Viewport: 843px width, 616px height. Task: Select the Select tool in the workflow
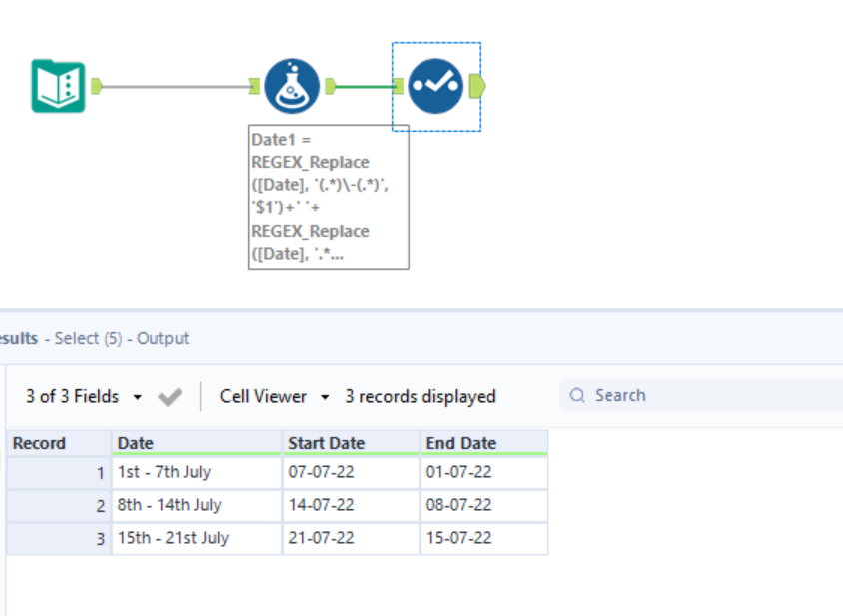[x=435, y=86]
